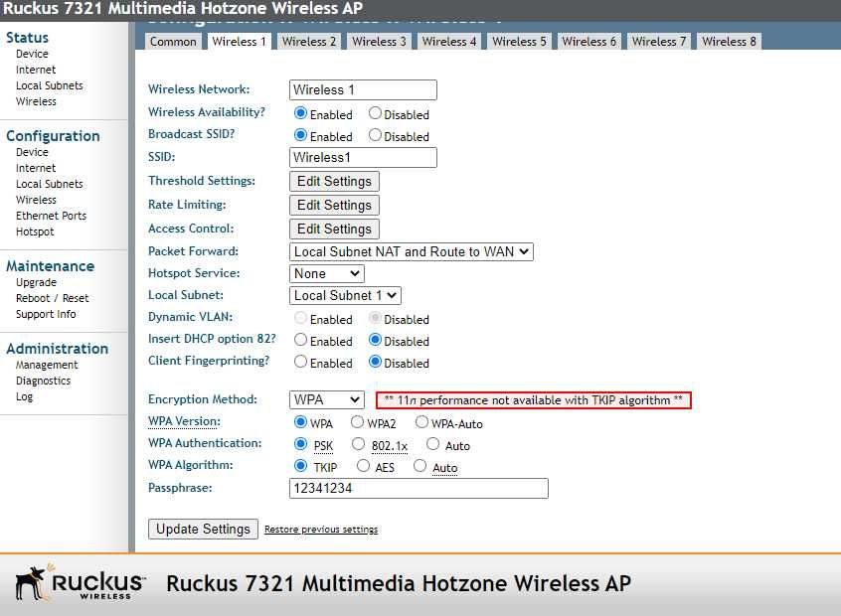Open the Local Subnet dropdown

tap(345, 295)
